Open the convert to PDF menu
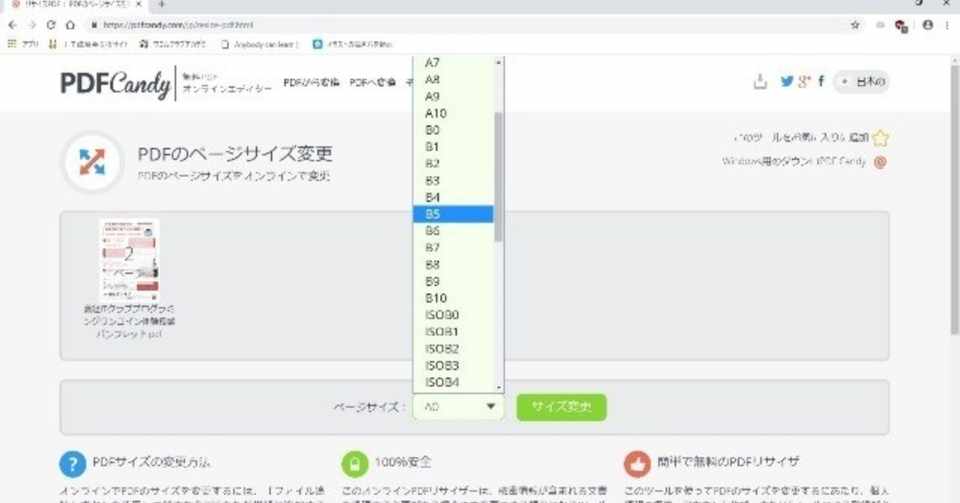960x503 pixels. tap(372, 82)
